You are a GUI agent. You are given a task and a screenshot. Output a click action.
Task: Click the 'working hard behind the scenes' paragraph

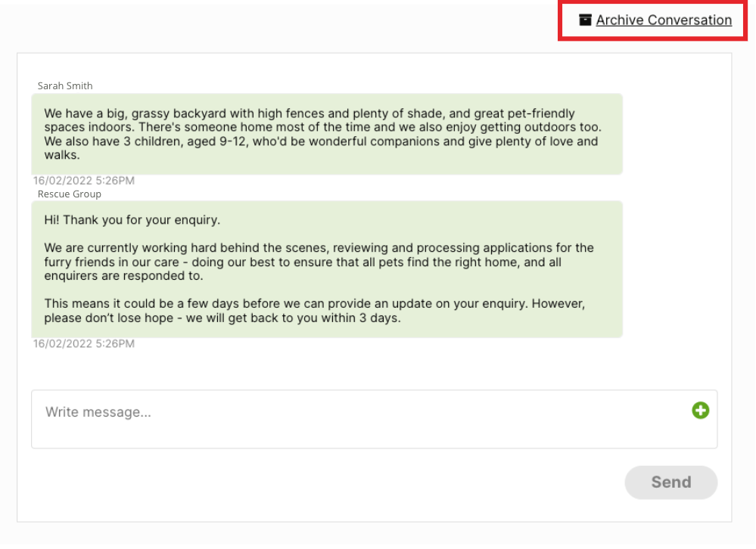pos(319,262)
